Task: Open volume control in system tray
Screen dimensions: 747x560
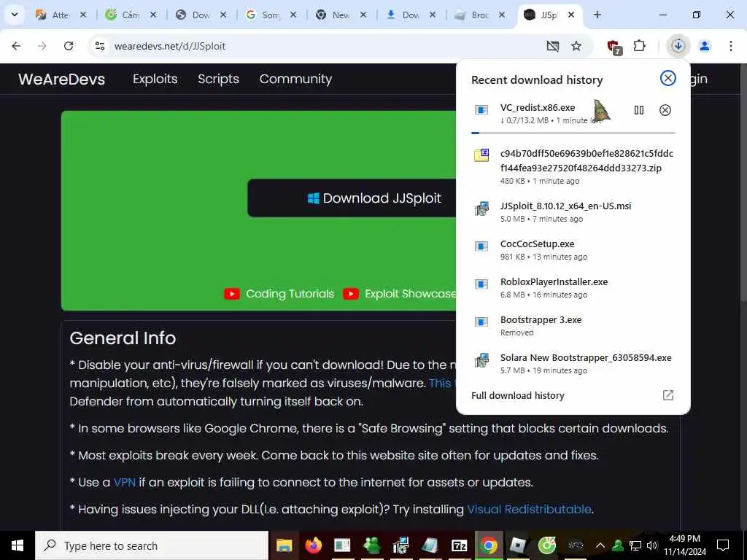Action: [x=652, y=545]
